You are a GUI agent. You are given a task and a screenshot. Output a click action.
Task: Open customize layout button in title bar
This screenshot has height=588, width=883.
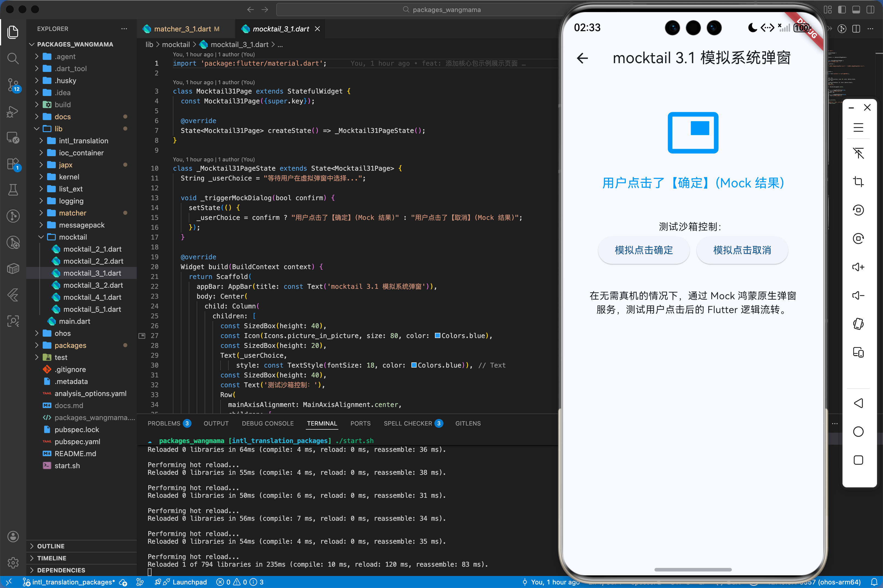coord(828,10)
